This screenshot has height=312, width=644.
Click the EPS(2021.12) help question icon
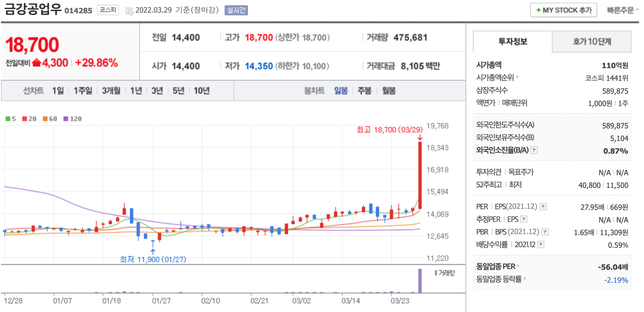543,207
